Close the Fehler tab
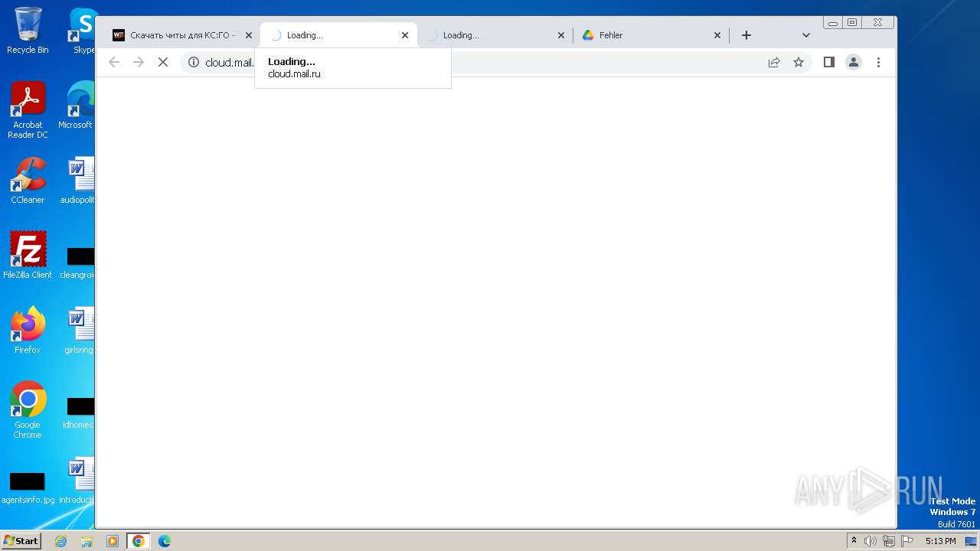Viewport: 980px width, 551px height. tap(717, 35)
